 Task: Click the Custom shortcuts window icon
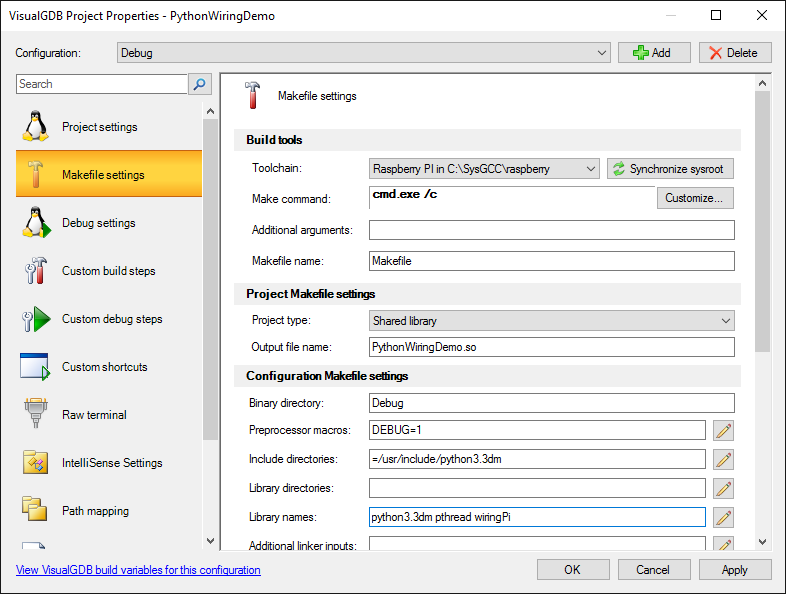[x=35, y=366]
